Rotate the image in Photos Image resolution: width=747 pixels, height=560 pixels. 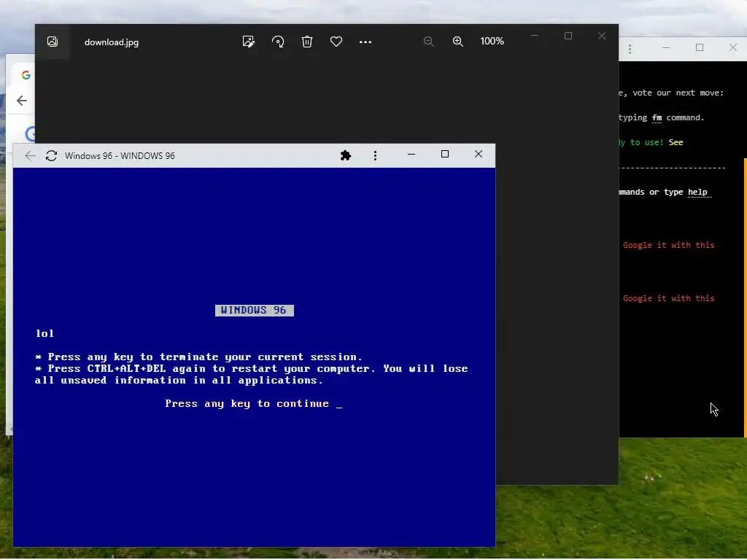pos(278,42)
